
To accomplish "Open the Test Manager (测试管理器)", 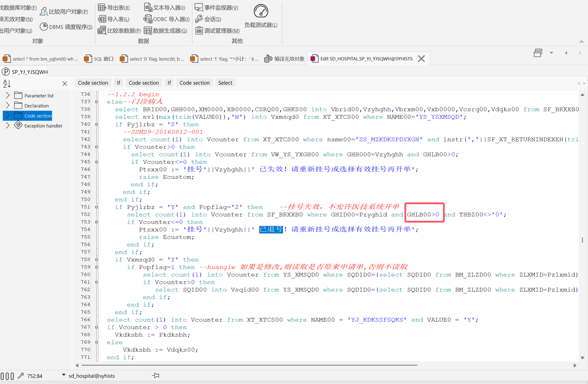I will (199, 31).
